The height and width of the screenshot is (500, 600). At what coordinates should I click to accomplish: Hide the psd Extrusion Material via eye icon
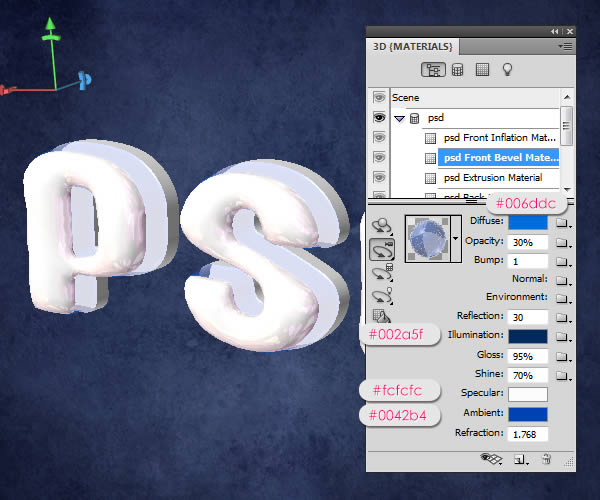379,178
